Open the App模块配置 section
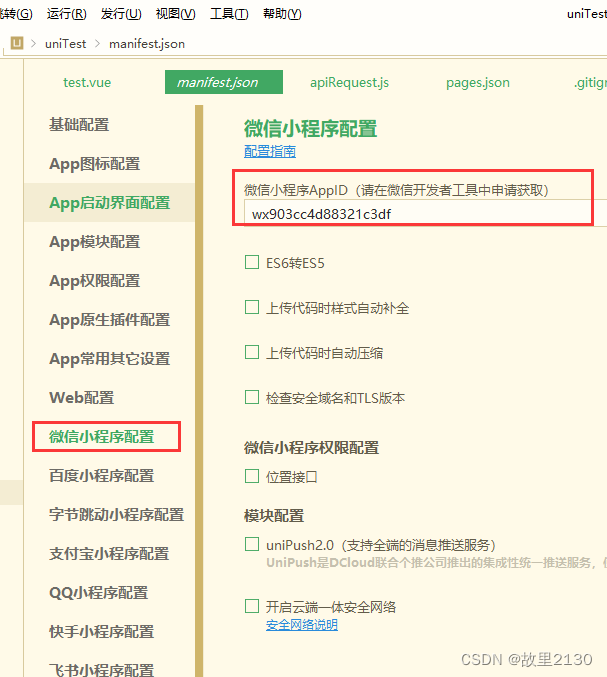This screenshot has height=677, width=607. click(95, 242)
